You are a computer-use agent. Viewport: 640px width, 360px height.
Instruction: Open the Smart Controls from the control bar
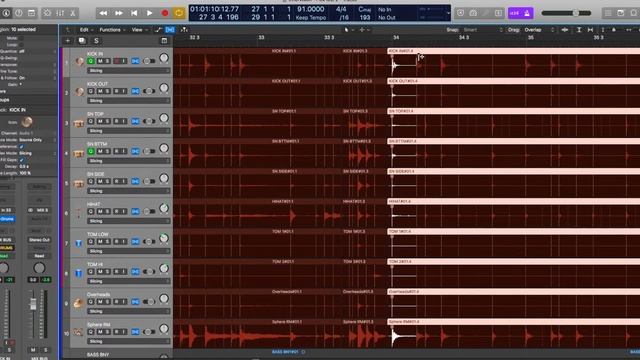(47, 13)
